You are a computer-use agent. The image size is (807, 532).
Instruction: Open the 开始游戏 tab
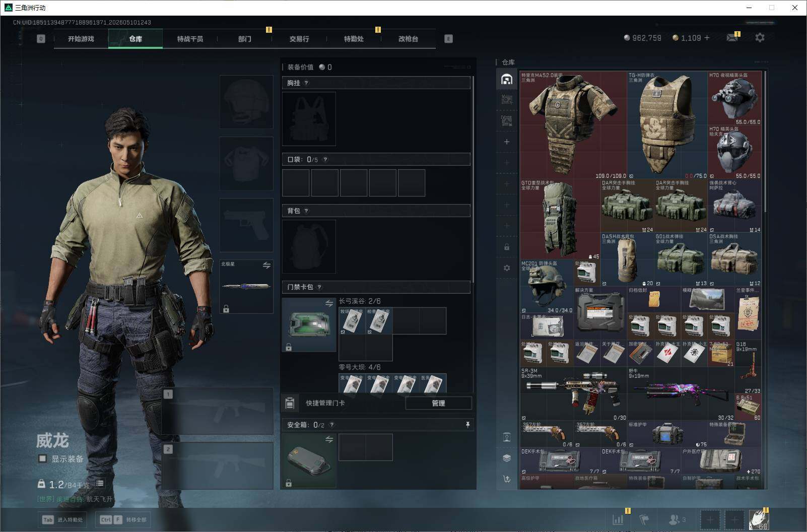81,39
